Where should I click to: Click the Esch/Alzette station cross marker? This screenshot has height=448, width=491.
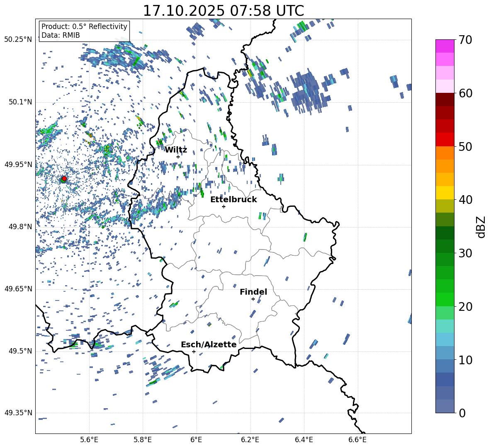pyautogui.click(x=194, y=351)
